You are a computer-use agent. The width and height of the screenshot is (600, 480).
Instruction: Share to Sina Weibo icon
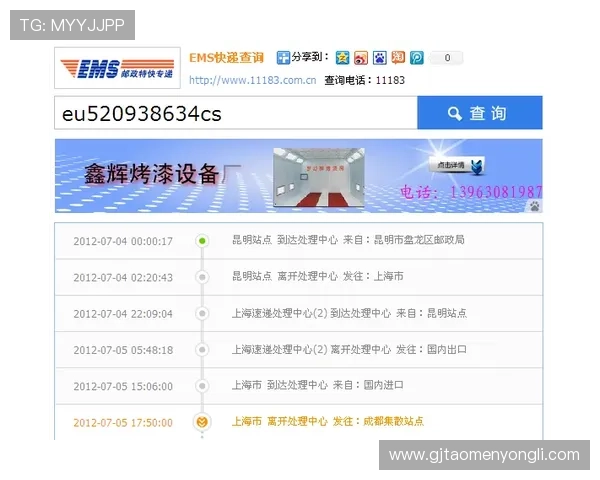pos(361,58)
